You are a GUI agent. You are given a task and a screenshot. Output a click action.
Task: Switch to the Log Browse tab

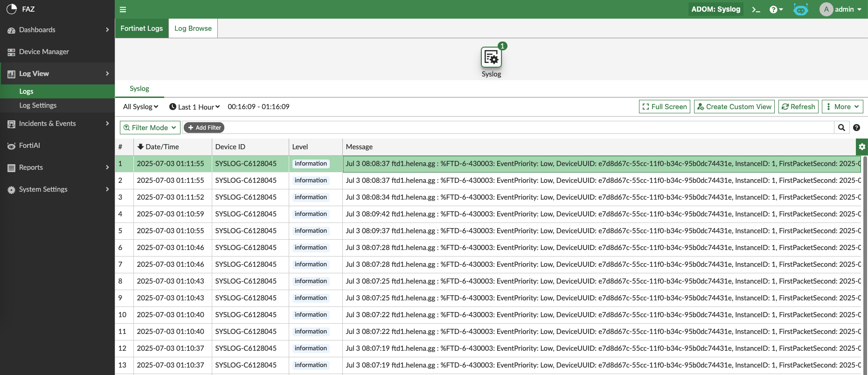point(193,28)
